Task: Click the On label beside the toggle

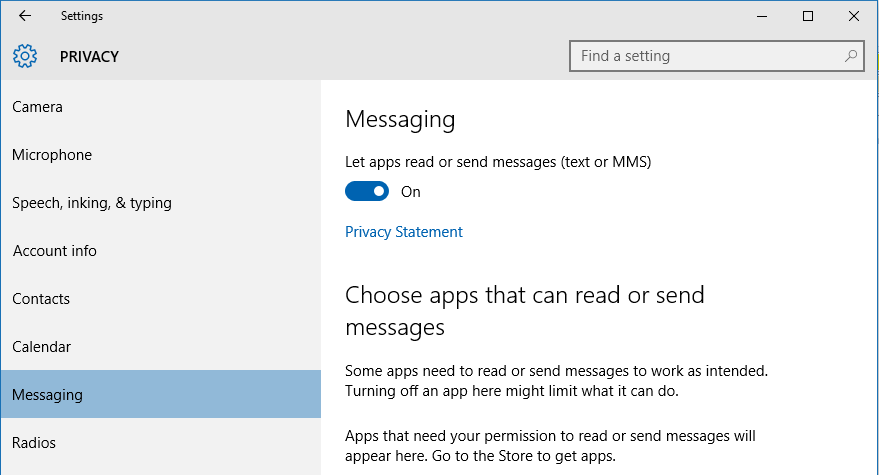Action: [x=410, y=192]
